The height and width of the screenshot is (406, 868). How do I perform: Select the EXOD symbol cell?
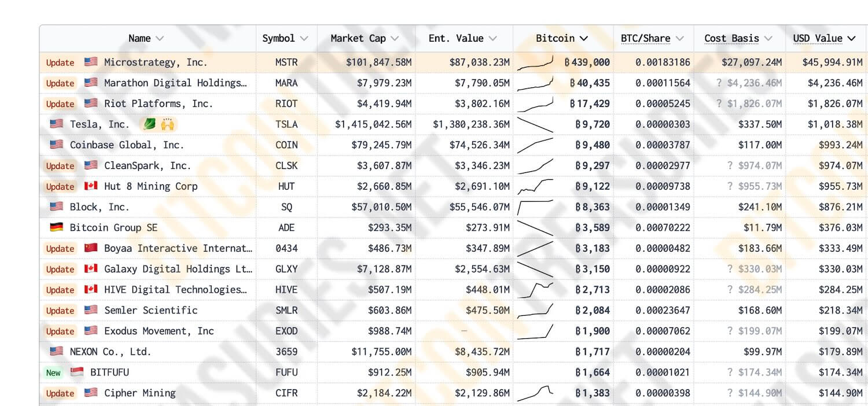(x=286, y=331)
